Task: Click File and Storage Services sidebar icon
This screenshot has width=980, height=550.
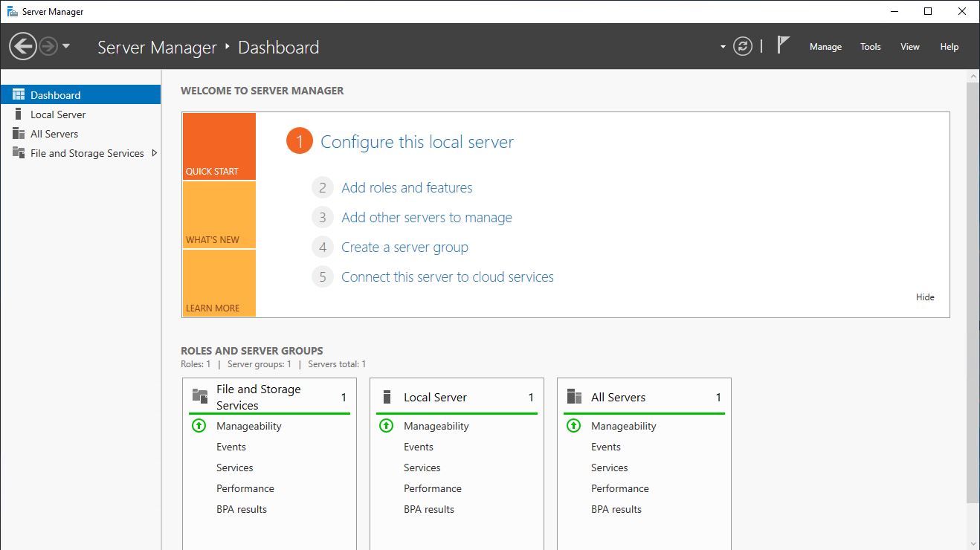Action: pyautogui.click(x=19, y=152)
